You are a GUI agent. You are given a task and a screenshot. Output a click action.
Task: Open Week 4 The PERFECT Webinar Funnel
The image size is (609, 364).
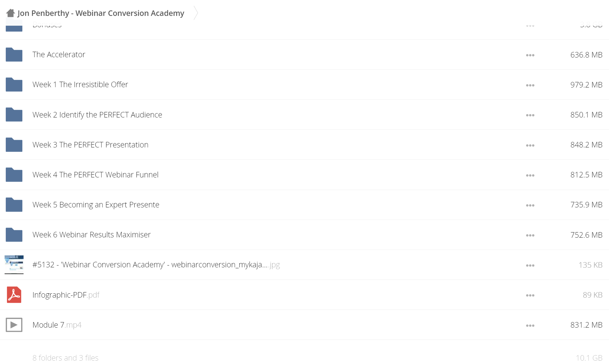coord(95,175)
